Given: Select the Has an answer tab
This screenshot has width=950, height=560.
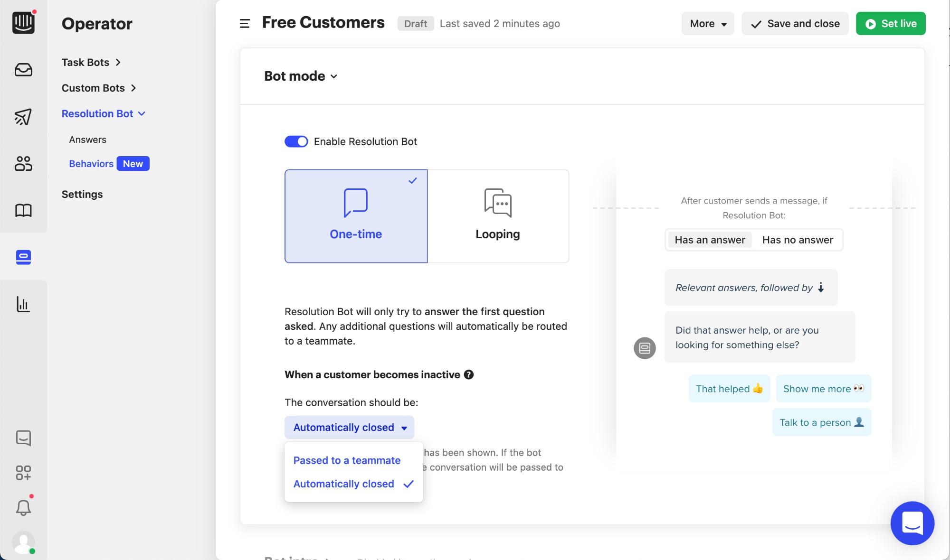Looking at the screenshot, I should click(x=709, y=240).
